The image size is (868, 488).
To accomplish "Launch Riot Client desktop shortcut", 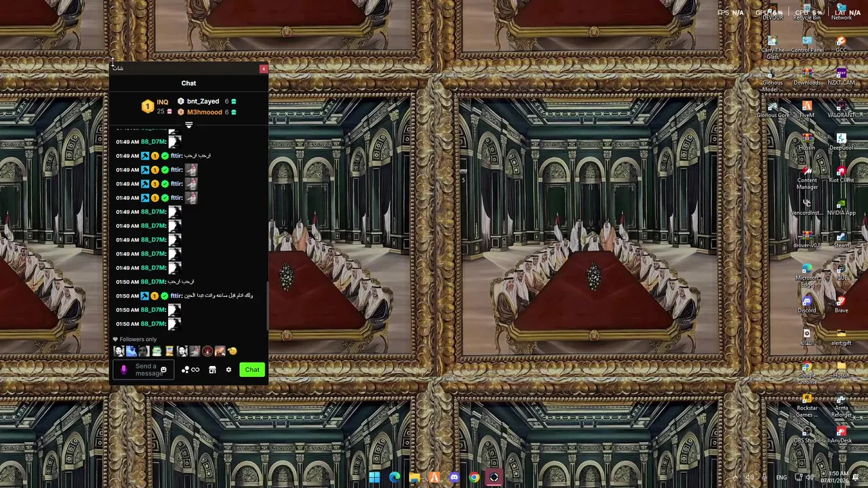I will (x=841, y=175).
